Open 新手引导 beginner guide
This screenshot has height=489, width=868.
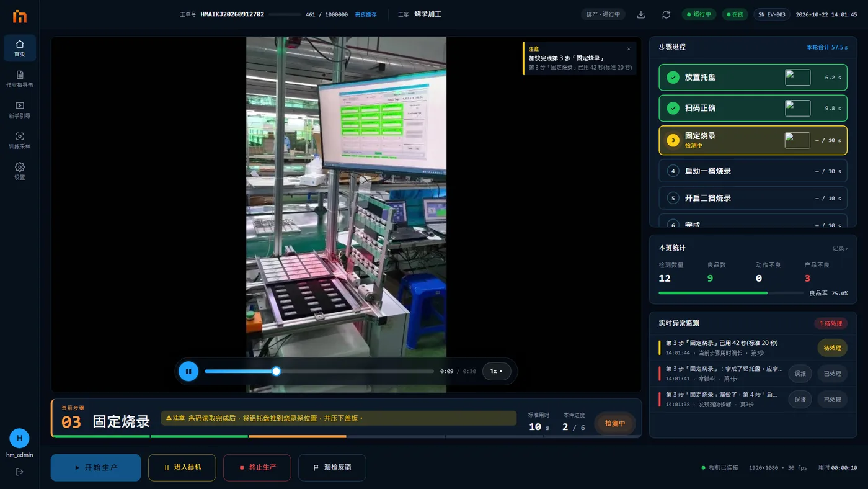point(20,110)
